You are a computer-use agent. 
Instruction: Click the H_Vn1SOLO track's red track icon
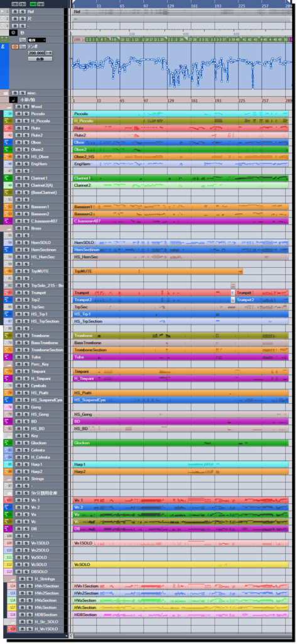click(13, 629)
